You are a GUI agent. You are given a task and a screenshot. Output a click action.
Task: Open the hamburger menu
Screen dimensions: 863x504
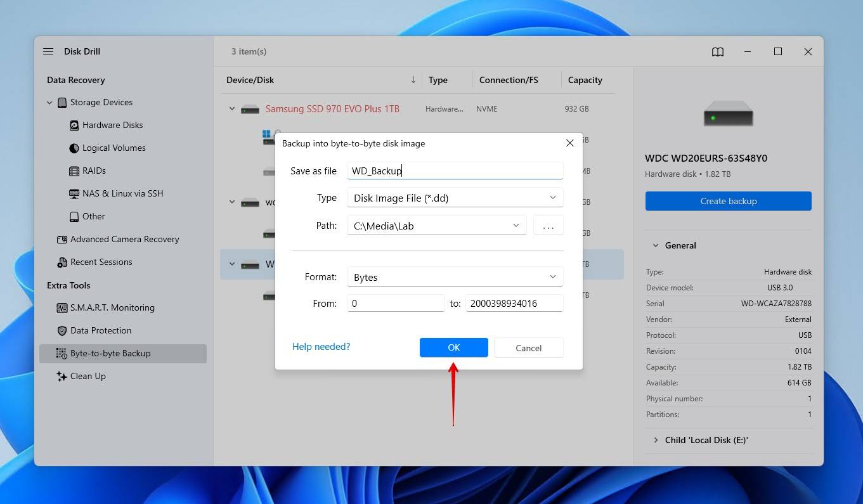coord(48,51)
